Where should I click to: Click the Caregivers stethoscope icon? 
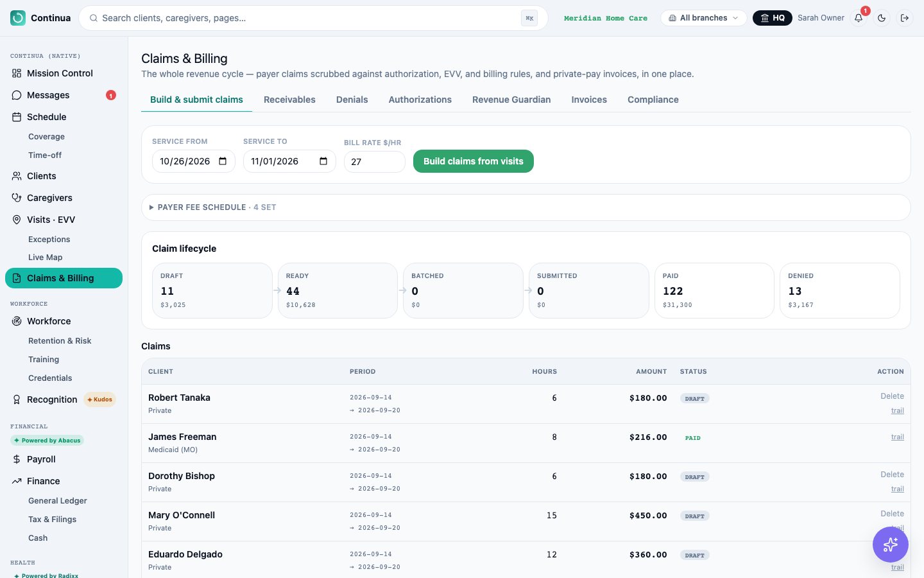(17, 198)
